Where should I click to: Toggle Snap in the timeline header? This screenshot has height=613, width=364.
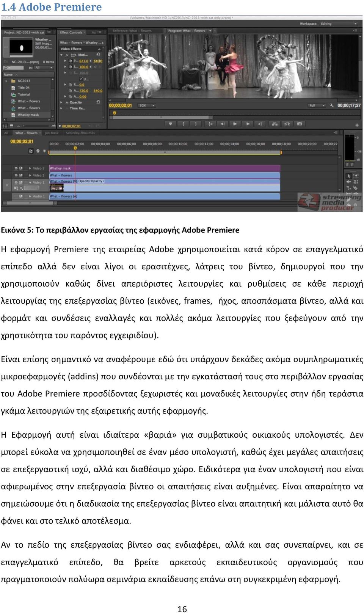click(31, 151)
